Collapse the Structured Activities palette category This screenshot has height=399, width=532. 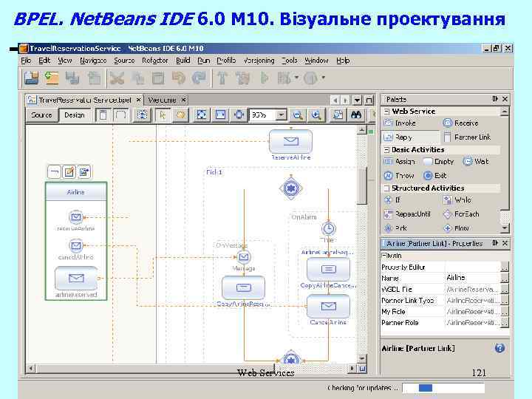(386, 188)
